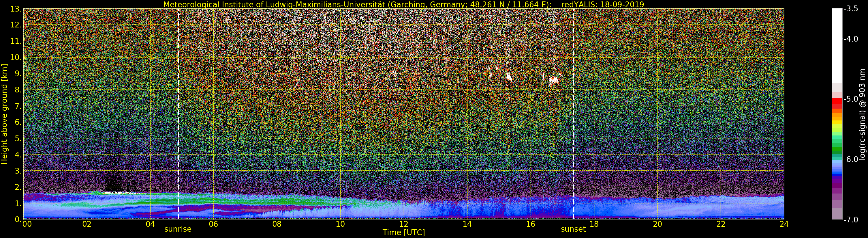
Task: Click the "7." height axis tick label
Action: click(x=18, y=106)
